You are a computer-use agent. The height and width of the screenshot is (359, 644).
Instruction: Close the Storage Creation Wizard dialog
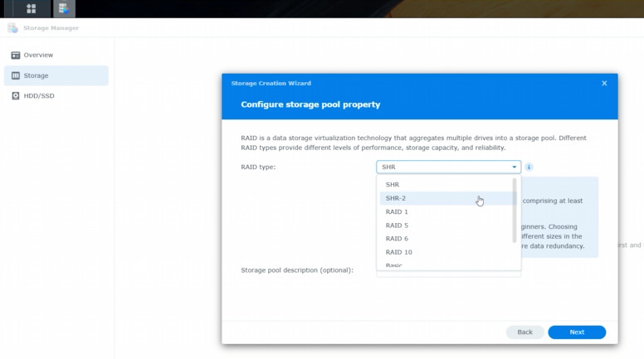[x=604, y=83]
